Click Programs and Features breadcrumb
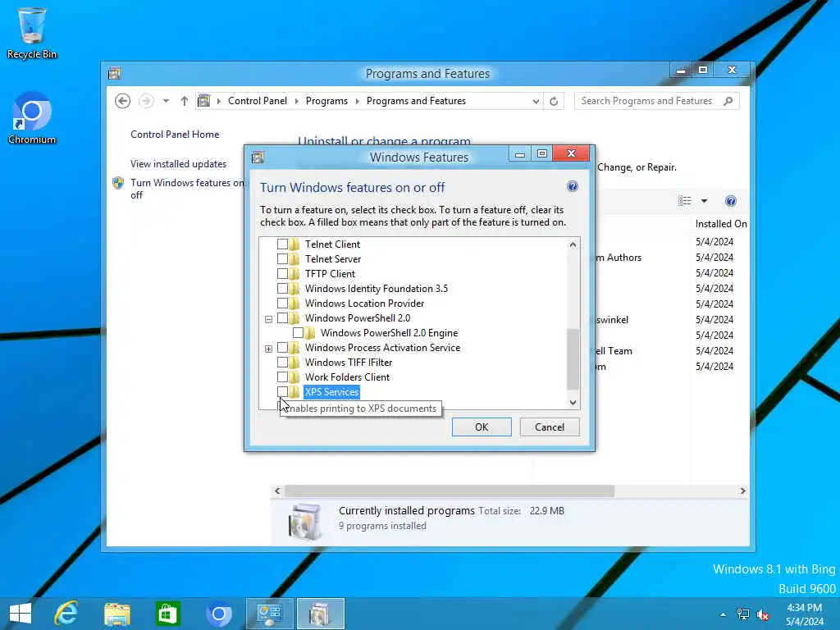This screenshot has width=840, height=630. click(416, 101)
